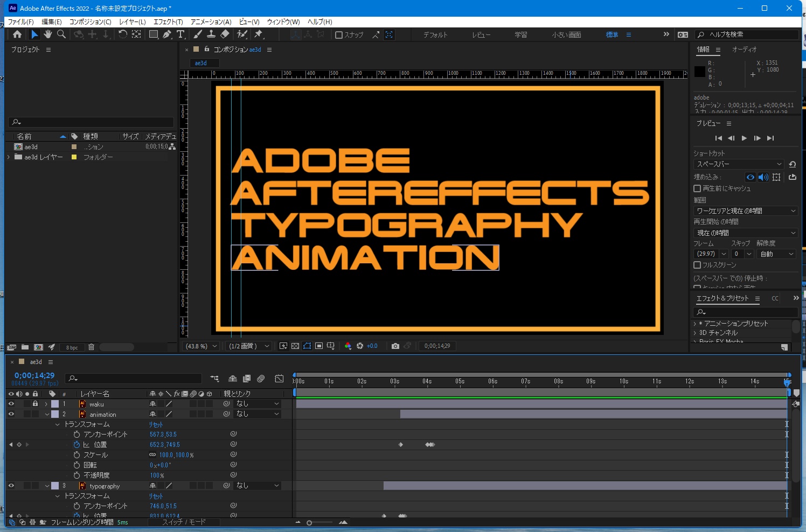Open the 編集(E) menu

52,22
